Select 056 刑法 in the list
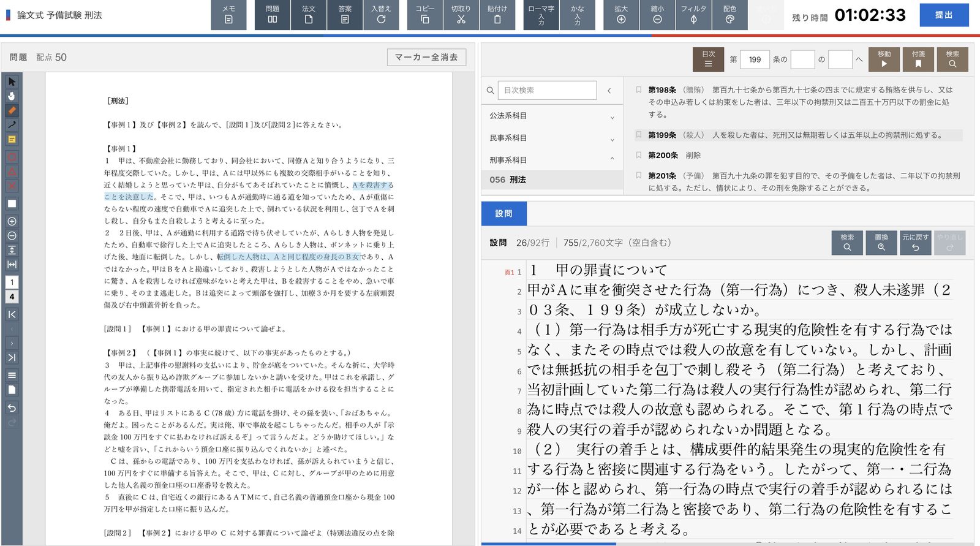The image size is (980, 546). pyautogui.click(x=552, y=180)
